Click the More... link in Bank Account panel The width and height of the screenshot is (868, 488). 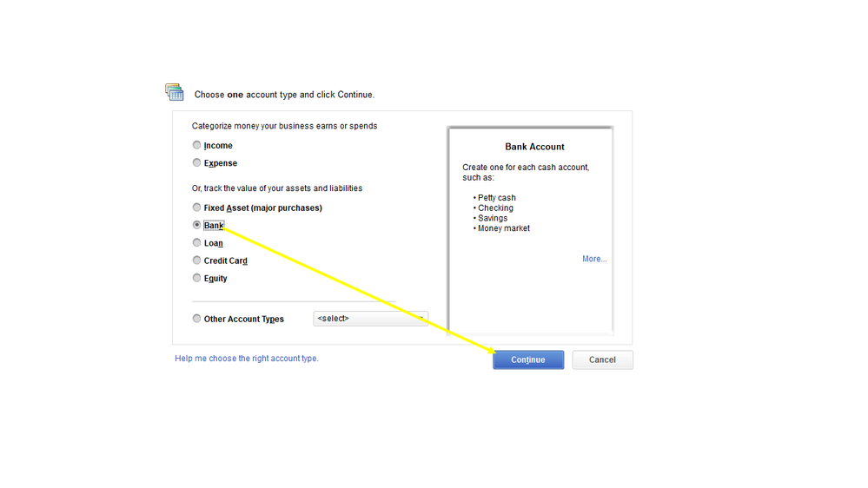click(x=594, y=259)
